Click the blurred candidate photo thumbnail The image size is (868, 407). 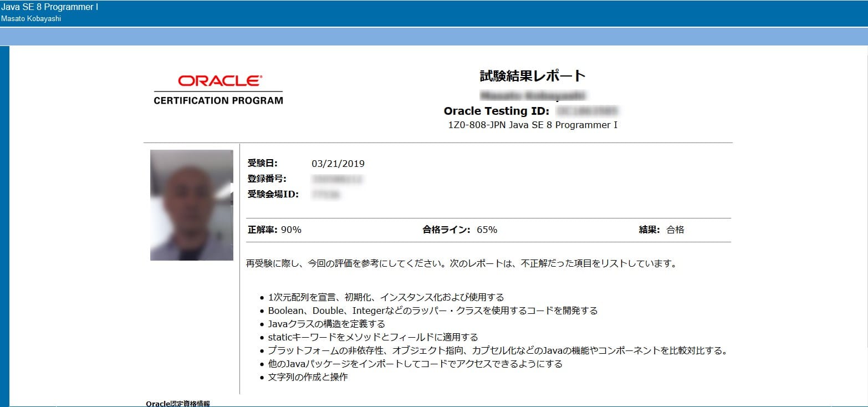click(x=191, y=205)
